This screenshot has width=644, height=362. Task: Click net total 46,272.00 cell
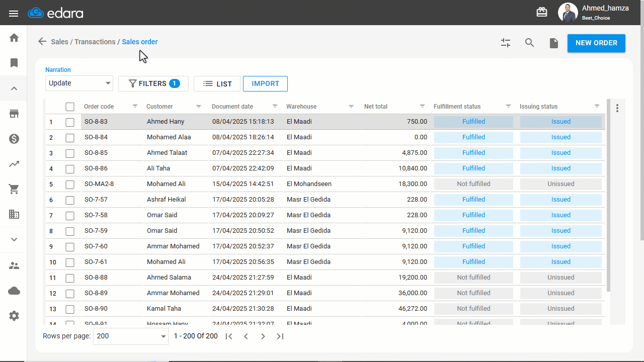[396, 309]
